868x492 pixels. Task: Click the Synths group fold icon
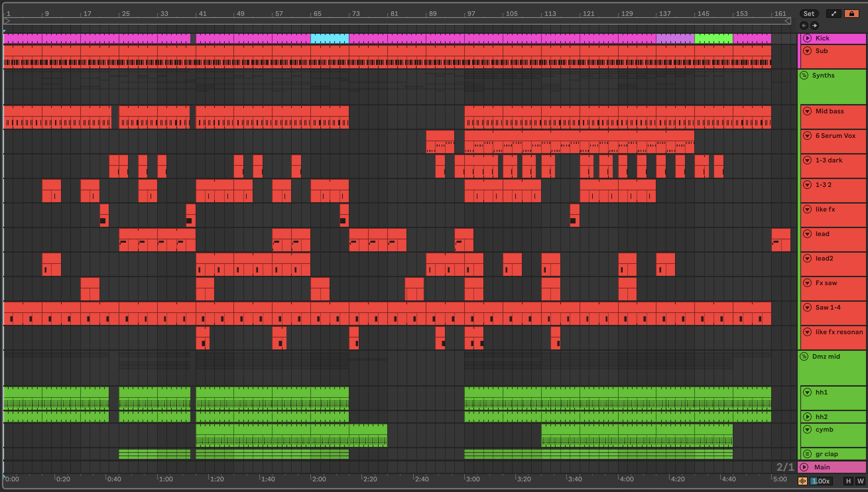pos(804,75)
